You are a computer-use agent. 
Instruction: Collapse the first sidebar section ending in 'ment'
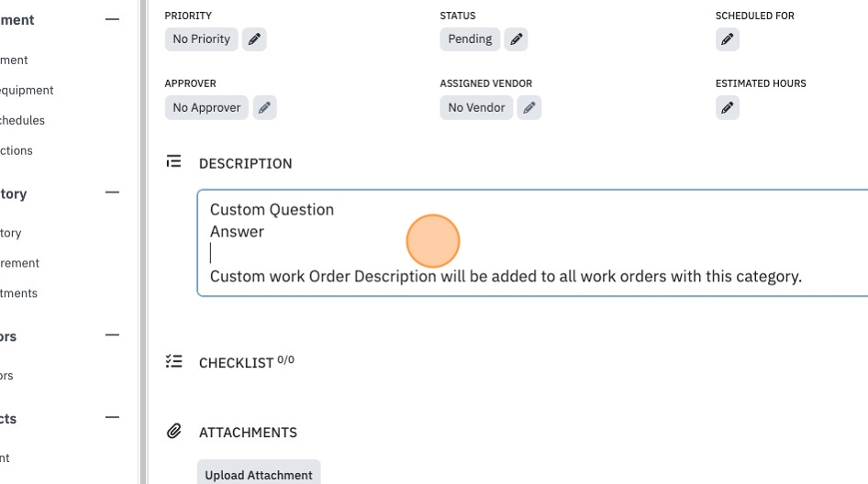112,19
